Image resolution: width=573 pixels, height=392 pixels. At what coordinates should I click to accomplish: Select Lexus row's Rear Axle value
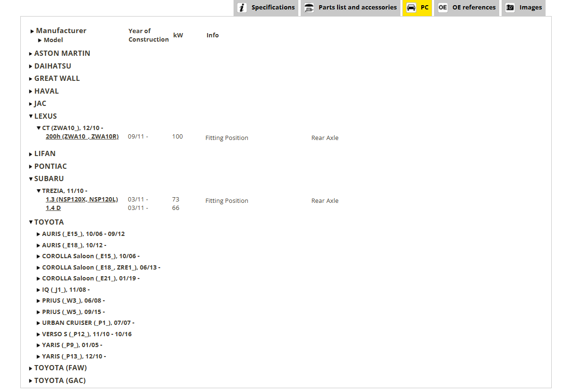click(x=325, y=138)
